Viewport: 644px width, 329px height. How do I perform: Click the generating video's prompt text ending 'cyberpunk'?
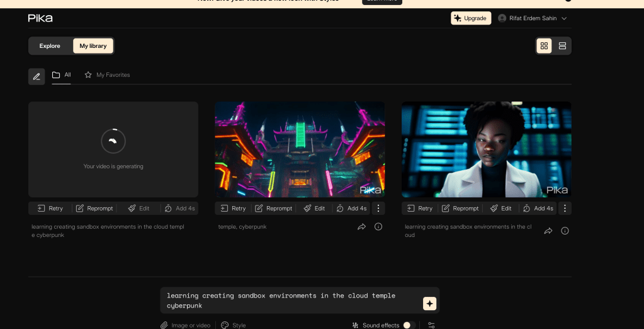pos(108,231)
